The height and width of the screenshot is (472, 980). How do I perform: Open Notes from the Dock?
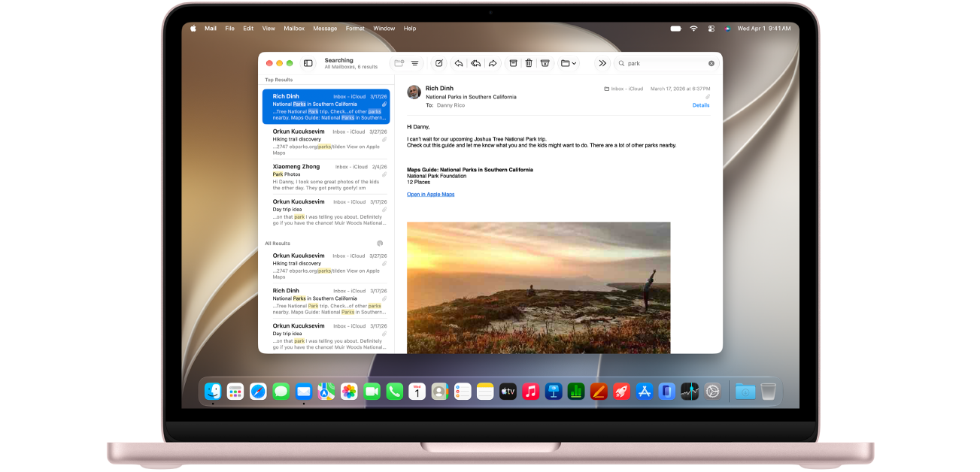(485, 392)
